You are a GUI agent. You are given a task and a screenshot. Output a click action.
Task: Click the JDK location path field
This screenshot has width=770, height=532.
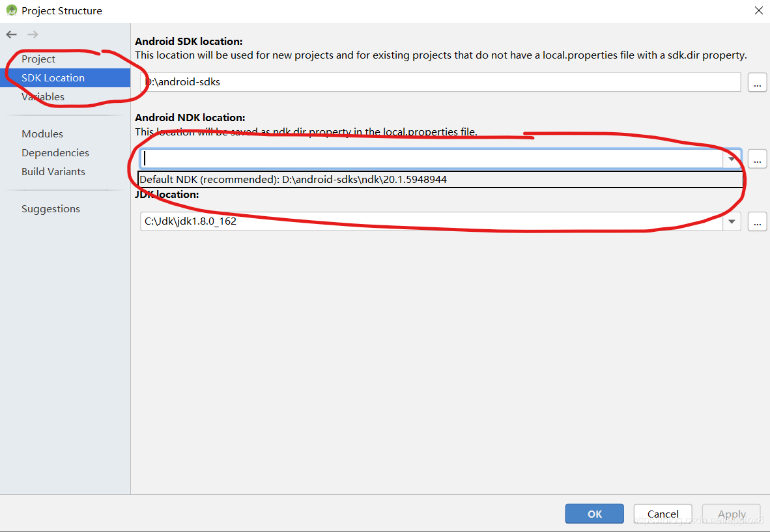[432, 221]
